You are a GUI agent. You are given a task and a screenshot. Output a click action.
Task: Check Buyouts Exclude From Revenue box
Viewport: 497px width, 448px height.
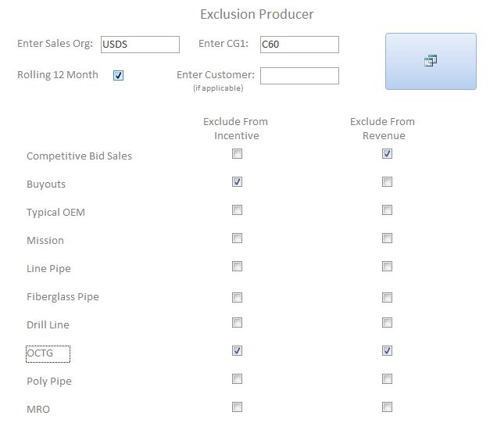coord(387,182)
